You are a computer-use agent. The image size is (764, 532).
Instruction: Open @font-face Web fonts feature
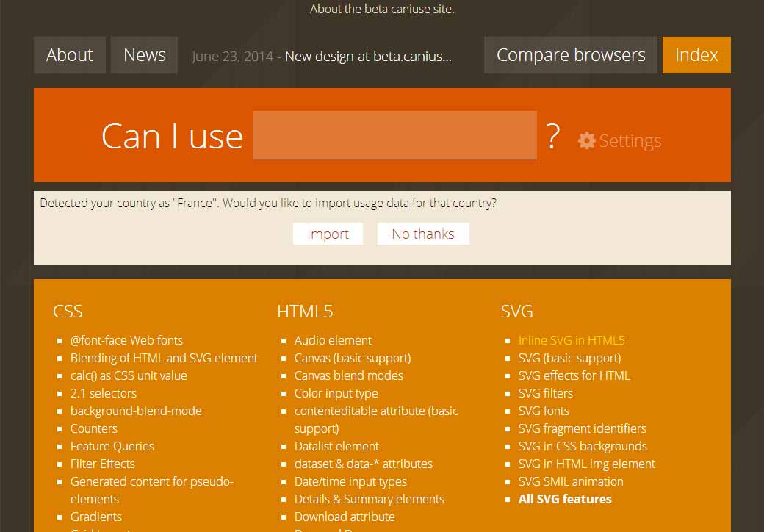[126, 340]
